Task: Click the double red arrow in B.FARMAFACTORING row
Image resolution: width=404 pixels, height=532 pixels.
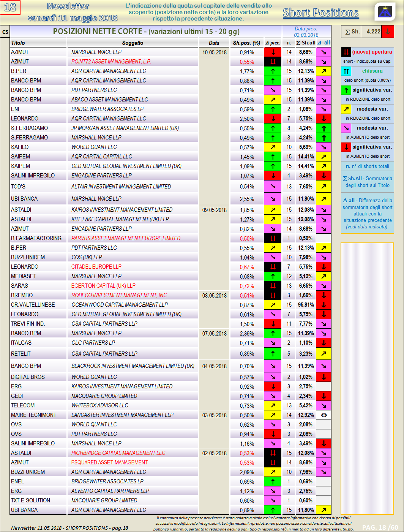Action: (273, 238)
